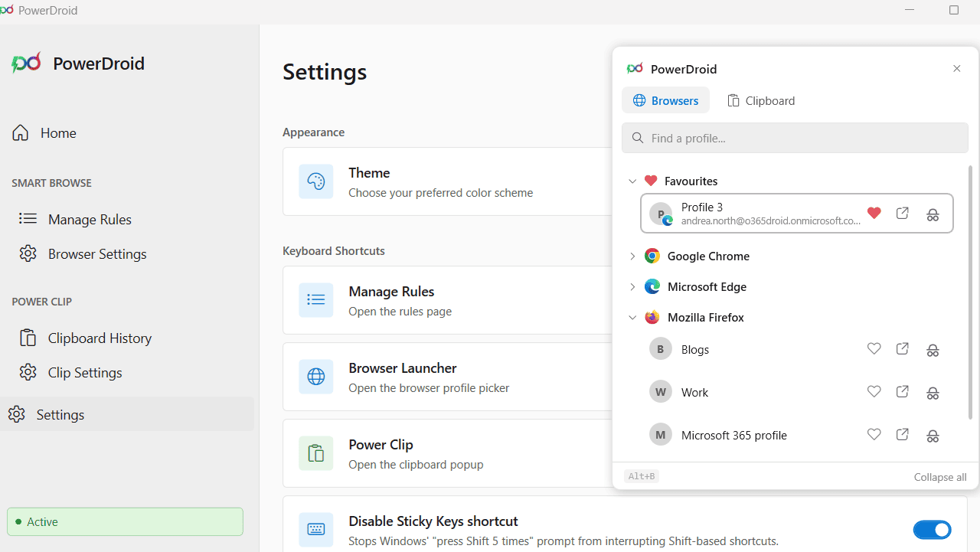Click the Browser Launcher globe icon

316,377
